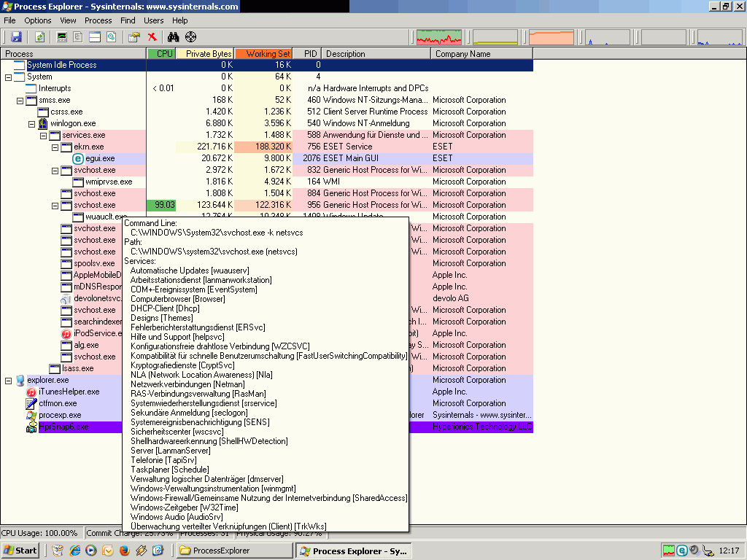The image size is (747, 560).
Task: Launch Firefox from the Quick Launch bar
Action: pos(124,551)
